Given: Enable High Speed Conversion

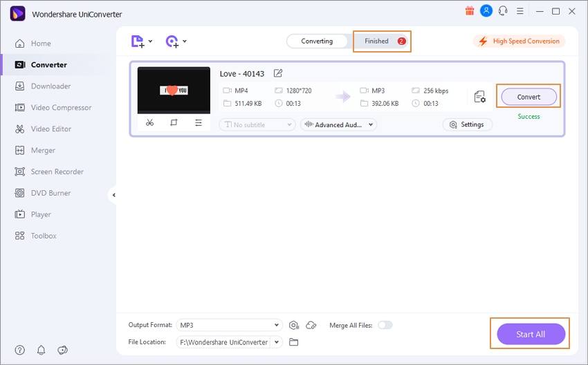Looking at the screenshot, I should pyautogui.click(x=519, y=41).
